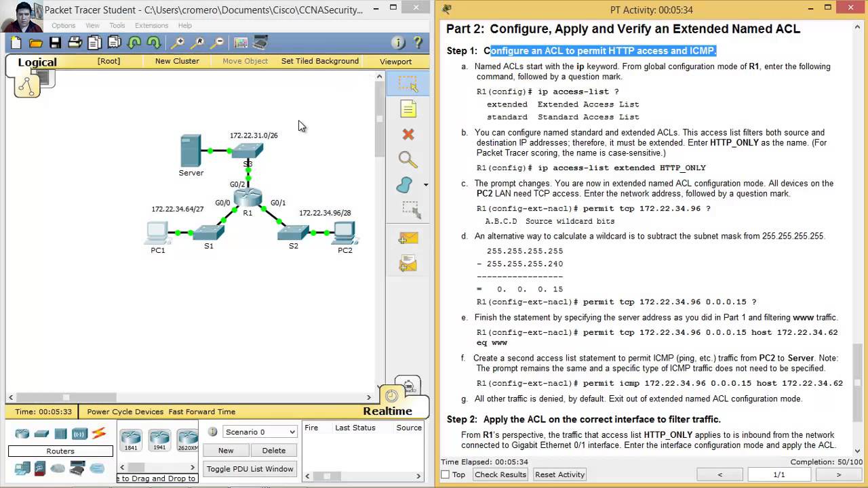This screenshot has height=488, width=868.
Task: Reset zoom with the R magnifier
Action: (198, 43)
